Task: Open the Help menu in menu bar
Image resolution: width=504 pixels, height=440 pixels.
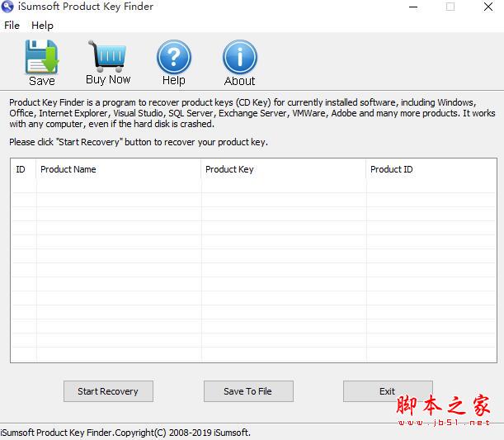Action: point(42,26)
